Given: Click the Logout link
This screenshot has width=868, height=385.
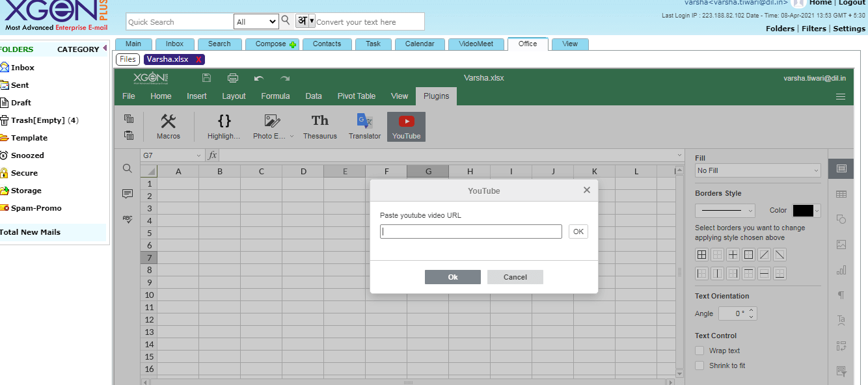Looking at the screenshot, I should click(x=852, y=3).
